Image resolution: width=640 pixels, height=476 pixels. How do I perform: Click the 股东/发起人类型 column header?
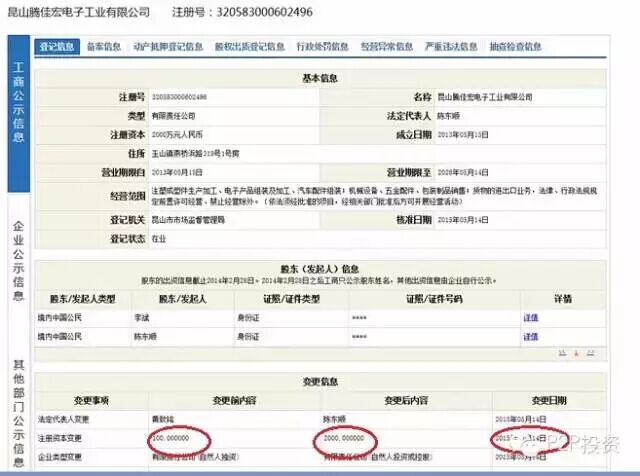(x=83, y=299)
